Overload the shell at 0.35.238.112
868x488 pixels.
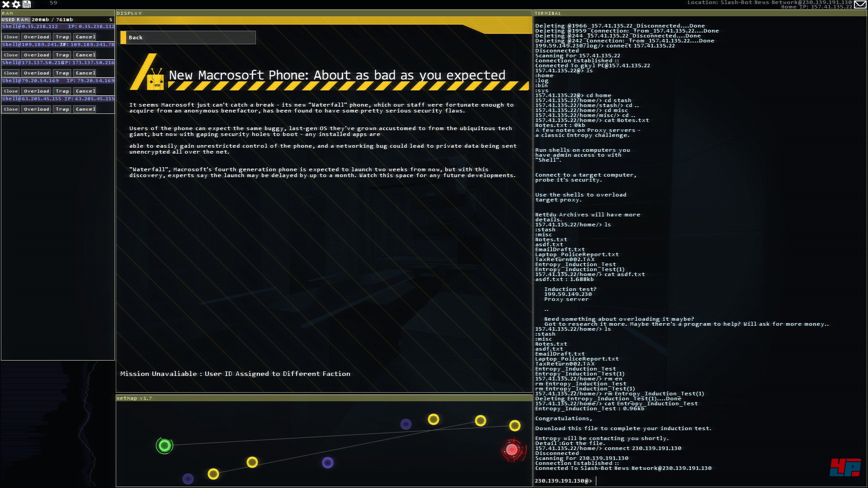pos(36,37)
